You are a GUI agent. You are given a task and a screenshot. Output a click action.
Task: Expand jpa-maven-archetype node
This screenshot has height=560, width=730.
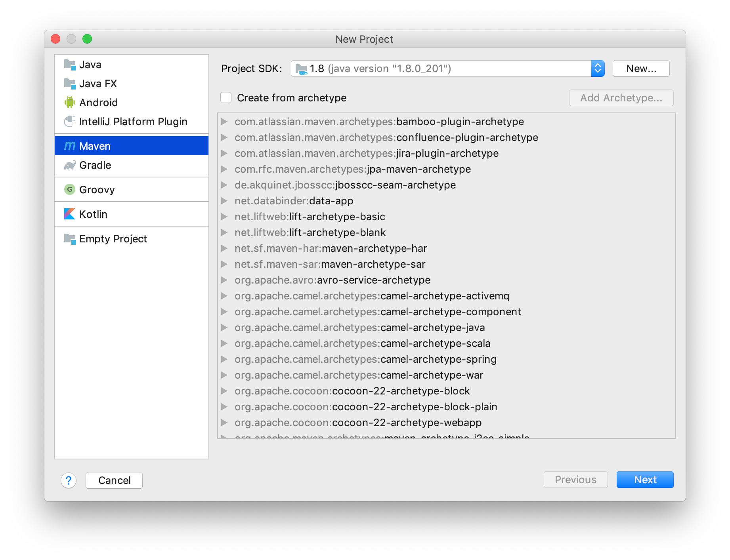(224, 169)
